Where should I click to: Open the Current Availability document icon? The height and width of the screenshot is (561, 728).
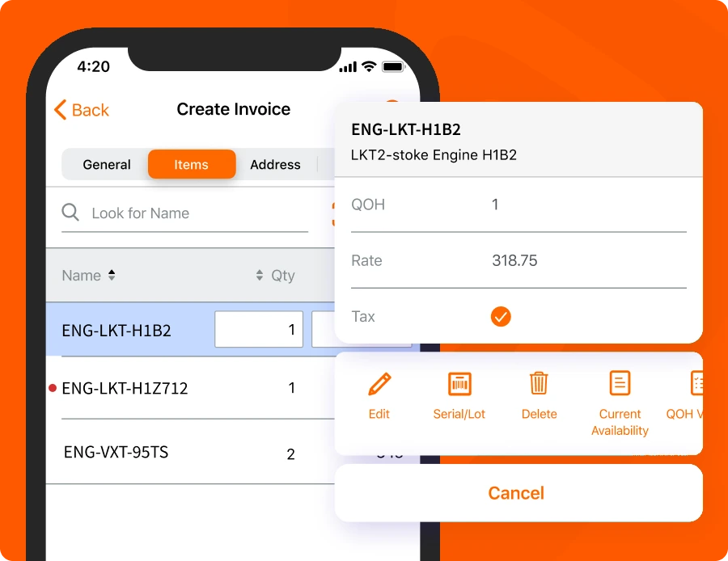click(620, 383)
